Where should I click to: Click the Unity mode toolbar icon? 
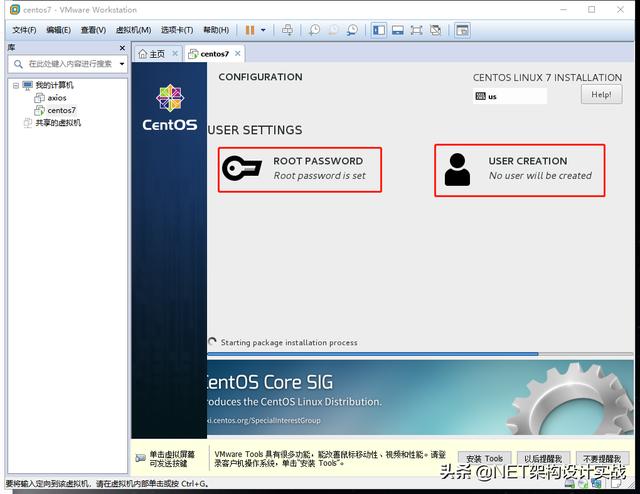(436, 30)
